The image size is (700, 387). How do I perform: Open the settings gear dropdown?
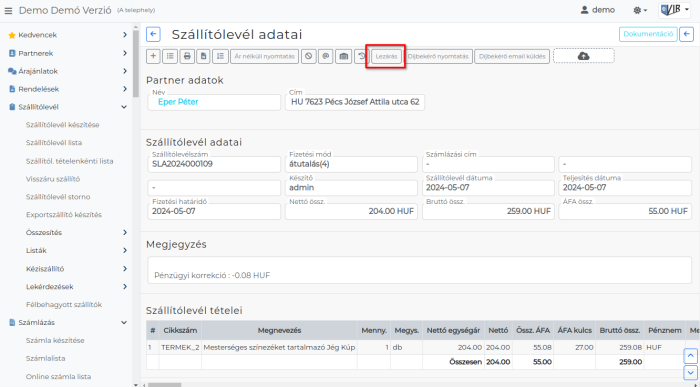coord(640,10)
